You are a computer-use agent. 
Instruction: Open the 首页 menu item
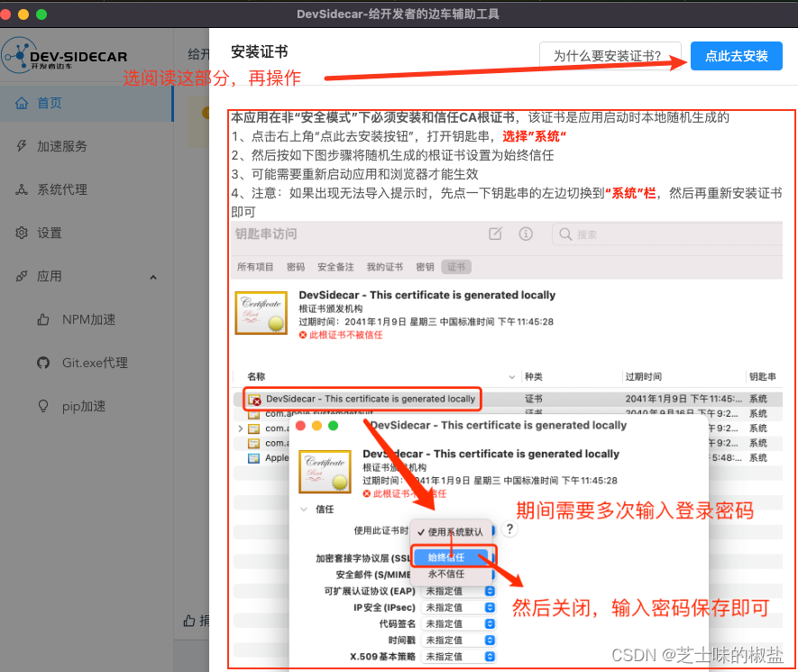click(87, 104)
